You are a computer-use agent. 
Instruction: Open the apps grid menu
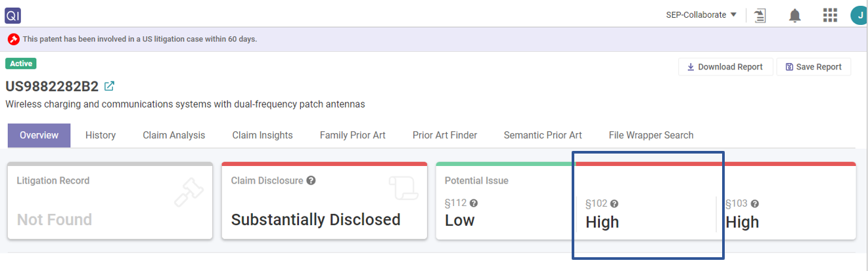click(830, 15)
